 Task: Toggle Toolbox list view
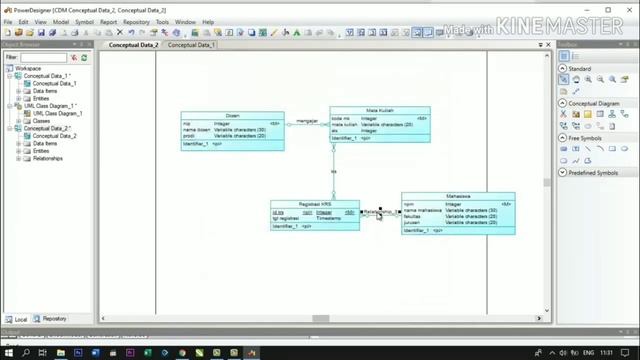575,56
